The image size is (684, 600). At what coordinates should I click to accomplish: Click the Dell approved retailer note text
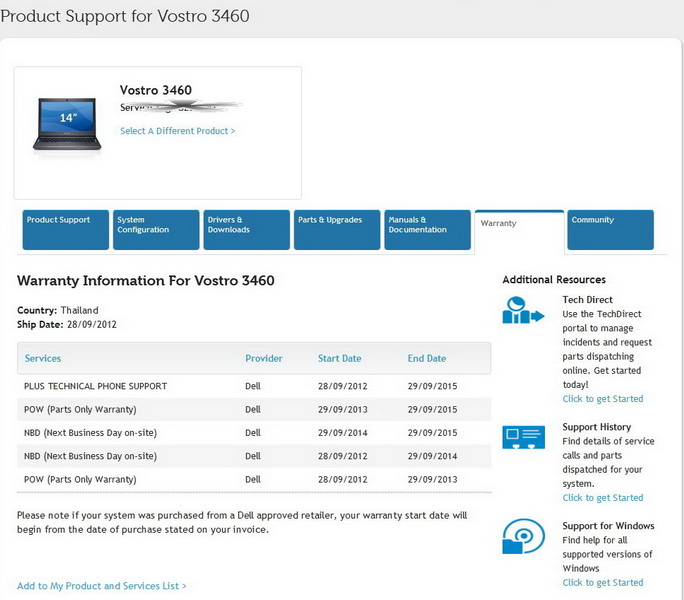[242, 522]
